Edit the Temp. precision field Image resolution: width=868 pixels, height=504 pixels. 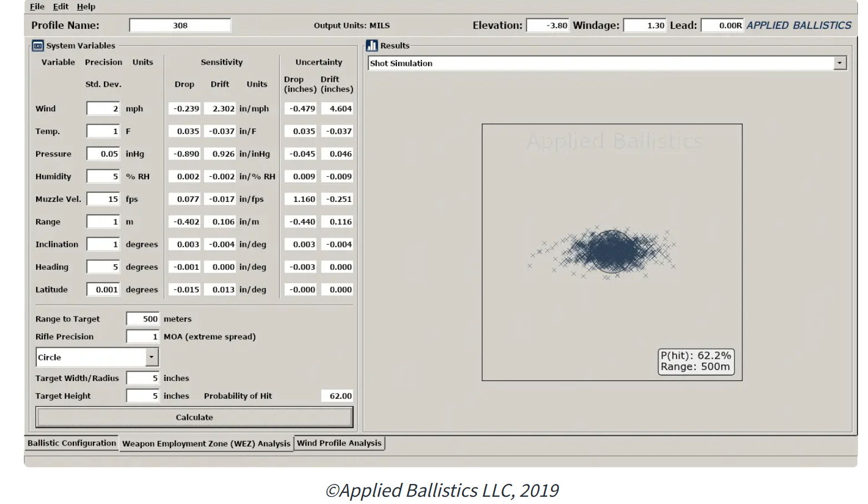pyautogui.click(x=103, y=131)
